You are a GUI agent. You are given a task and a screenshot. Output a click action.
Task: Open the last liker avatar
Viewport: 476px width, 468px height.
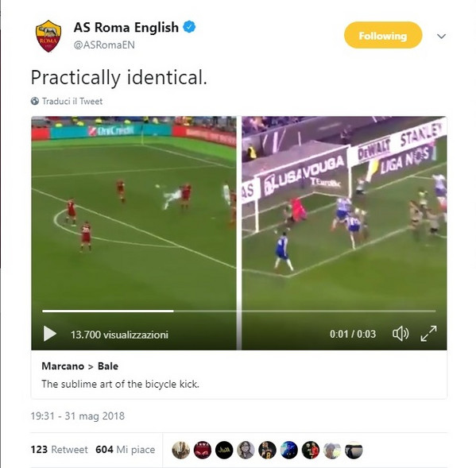coord(354,450)
